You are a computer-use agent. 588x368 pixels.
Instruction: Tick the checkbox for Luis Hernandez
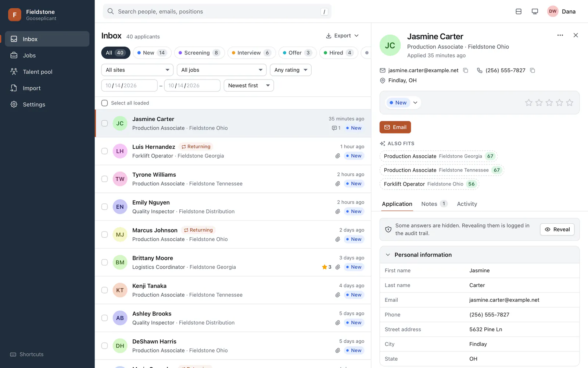(x=105, y=151)
